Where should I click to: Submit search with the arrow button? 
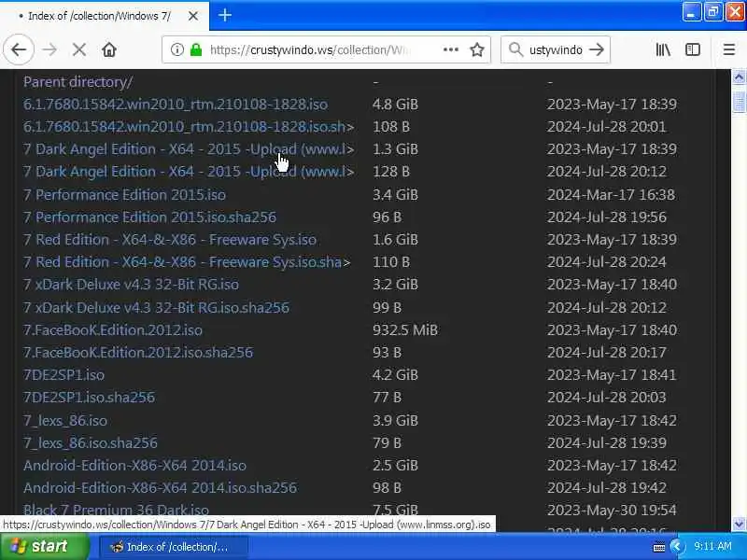point(597,49)
